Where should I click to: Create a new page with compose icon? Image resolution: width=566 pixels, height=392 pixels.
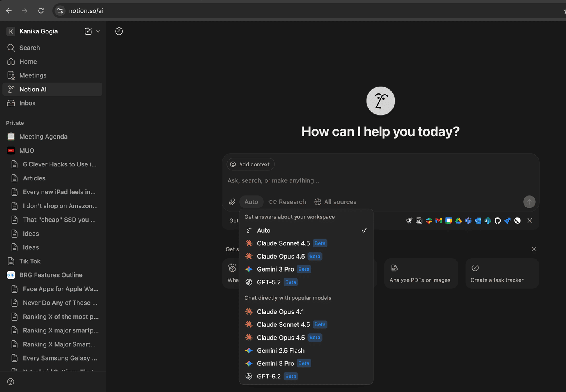[x=88, y=31]
